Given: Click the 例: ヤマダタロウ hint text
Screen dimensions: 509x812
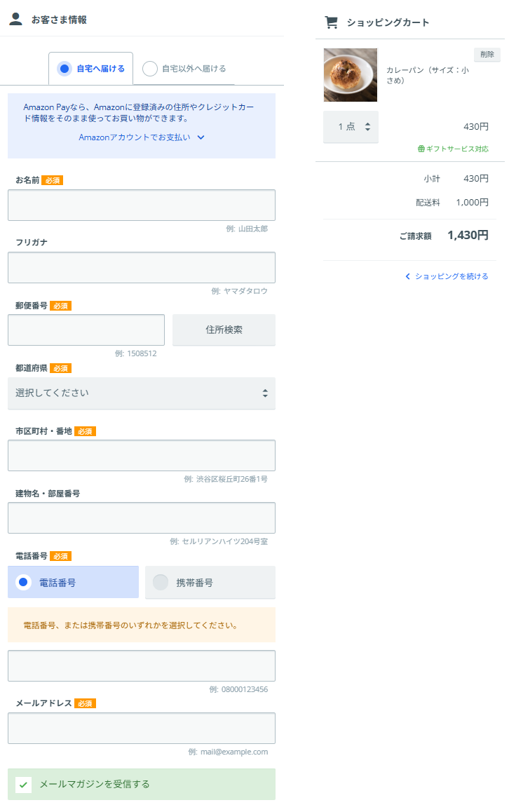Looking at the screenshot, I should click(x=240, y=291).
